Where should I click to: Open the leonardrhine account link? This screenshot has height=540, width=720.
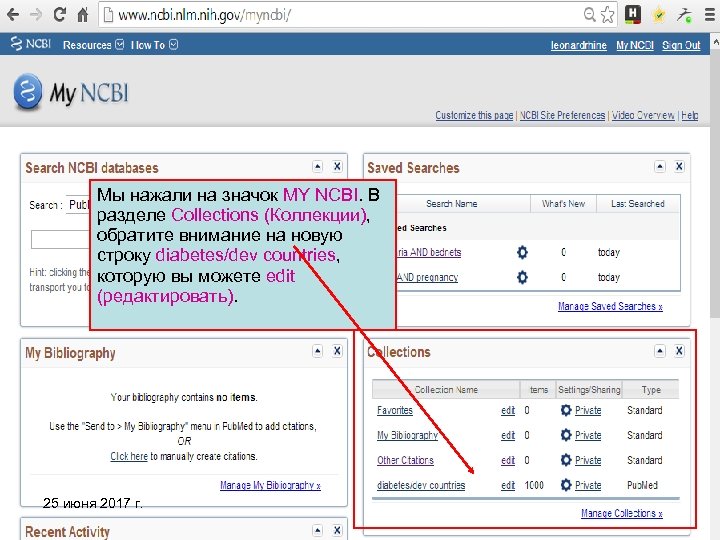click(579, 45)
